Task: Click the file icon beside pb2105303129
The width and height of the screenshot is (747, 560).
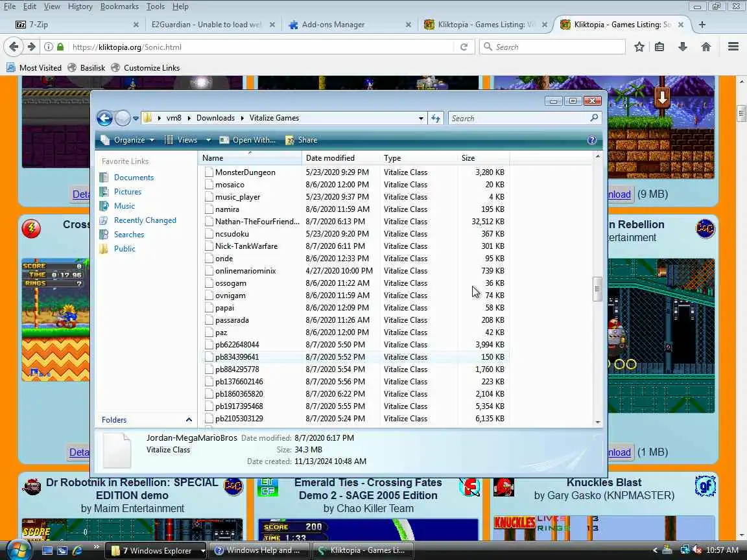Action: (x=209, y=419)
